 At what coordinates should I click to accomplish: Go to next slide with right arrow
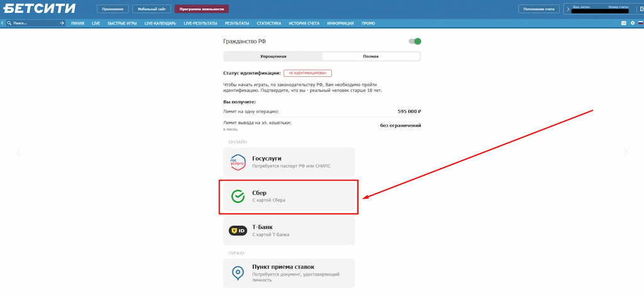(x=626, y=152)
